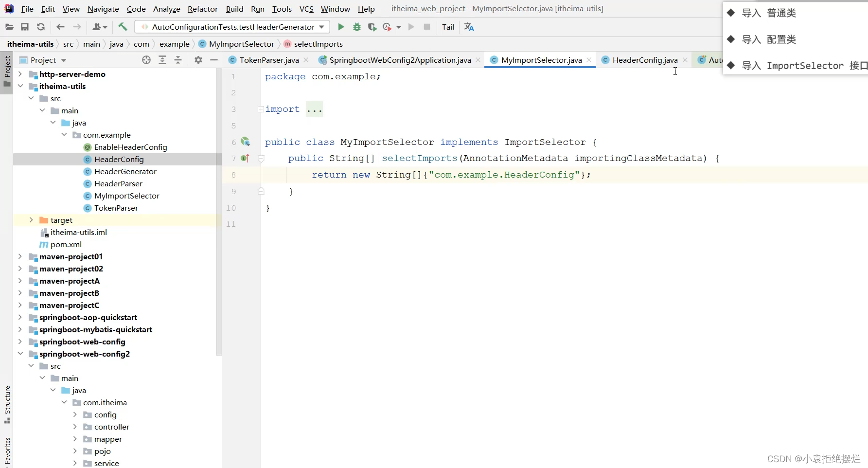Click the example breadcrumb segment
Screen dimensions: 868x468
coord(175,44)
